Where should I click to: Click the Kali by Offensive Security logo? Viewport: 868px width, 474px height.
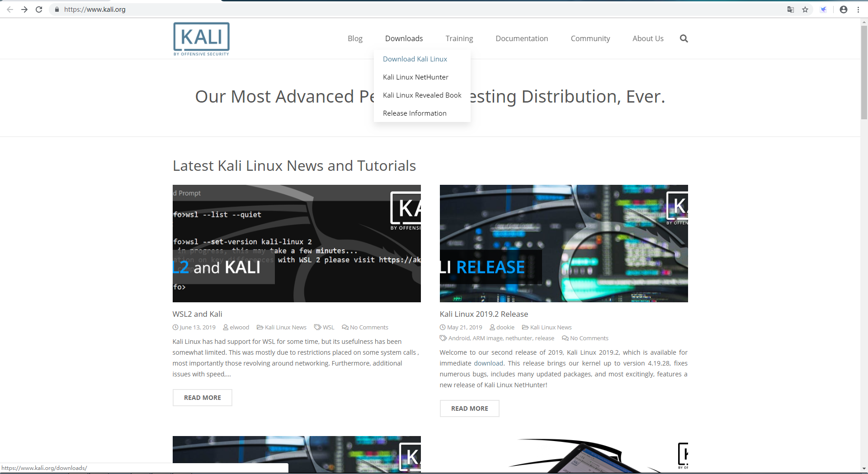click(x=201, y=38)
